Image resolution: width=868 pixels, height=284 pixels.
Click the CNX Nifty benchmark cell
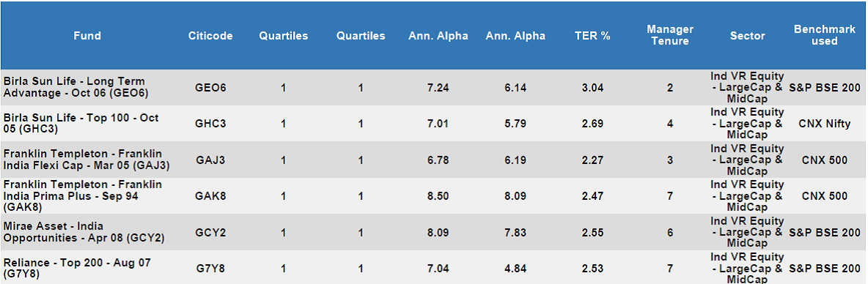[824, 124]
